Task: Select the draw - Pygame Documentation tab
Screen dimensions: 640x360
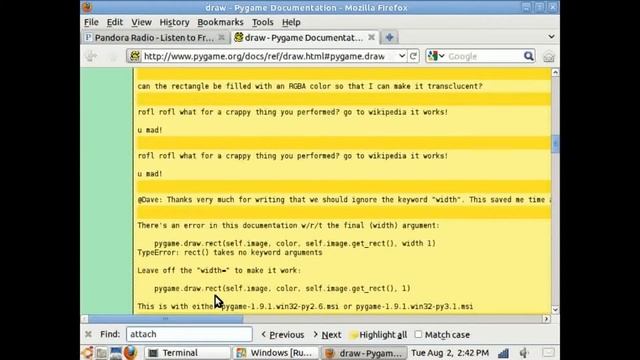Action: click(x=304, y=38)
